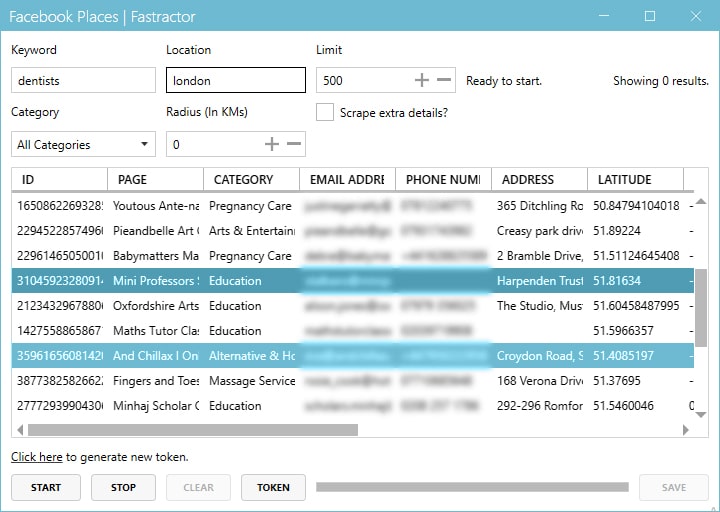Click the START button
720x512 pixels.
[46, 487]
